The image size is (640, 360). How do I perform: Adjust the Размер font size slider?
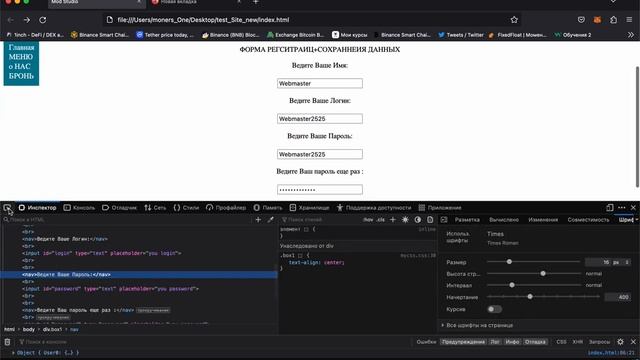[x=533, y=262]
